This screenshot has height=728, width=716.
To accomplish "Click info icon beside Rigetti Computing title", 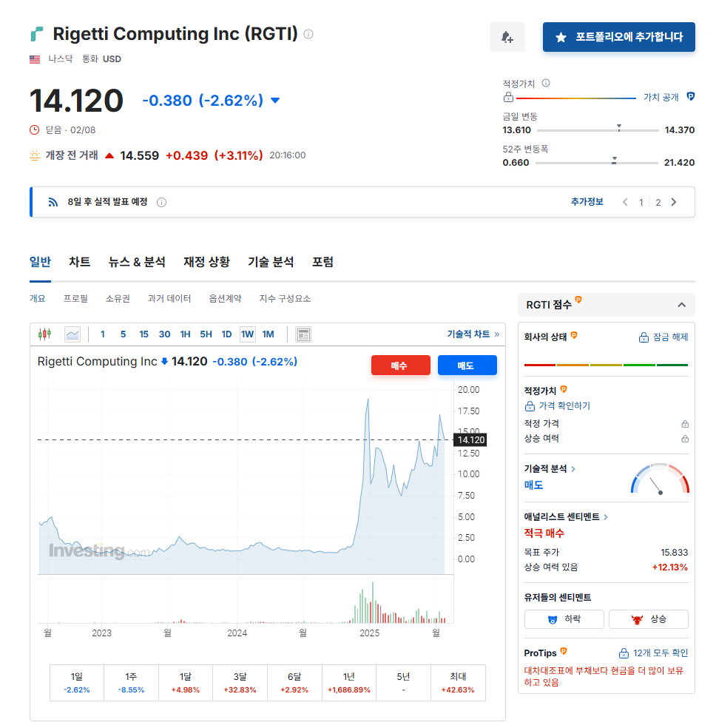I will (x=308, y=34).
